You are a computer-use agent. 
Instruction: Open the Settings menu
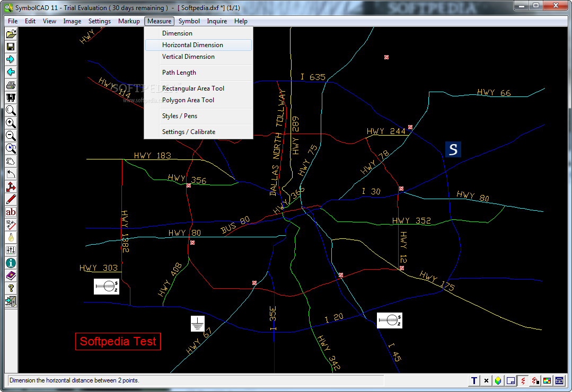pyautogui.click(x=100, y=21)
